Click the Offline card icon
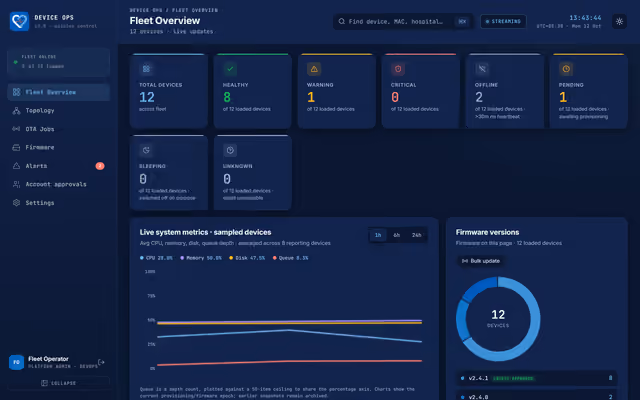640x400 pixels. click(x=482, y=69)
